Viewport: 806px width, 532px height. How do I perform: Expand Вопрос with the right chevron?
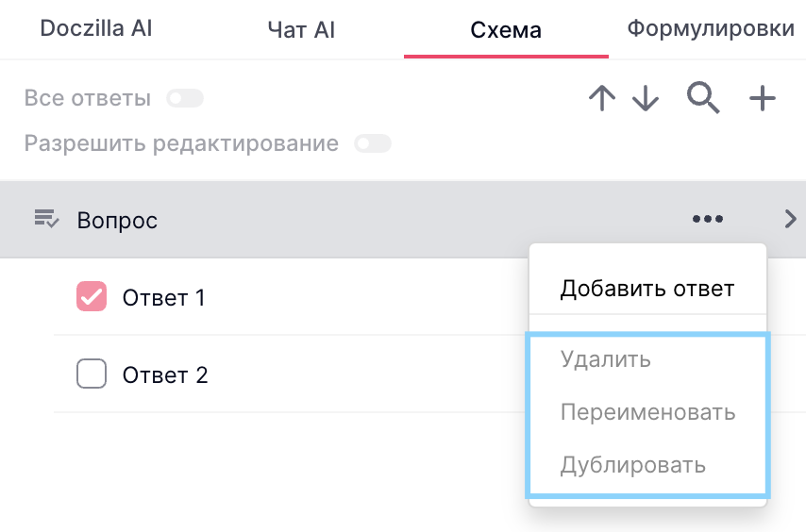click(x=790, y=219)
